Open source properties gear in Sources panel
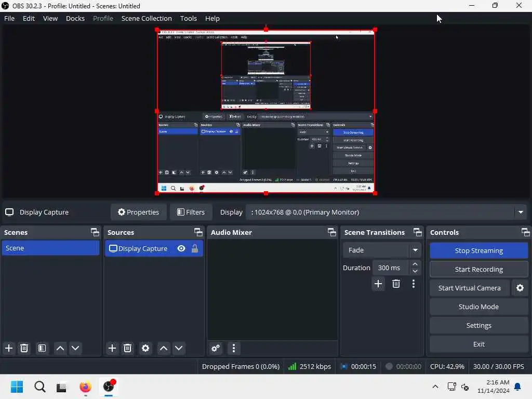The height and width of the screenshot is (399, 532). (x=145, y=348)
